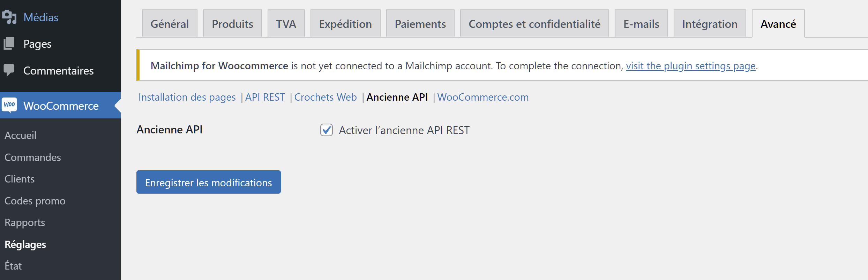Click Enregistrer les modifications button

(x=209, y=182)
